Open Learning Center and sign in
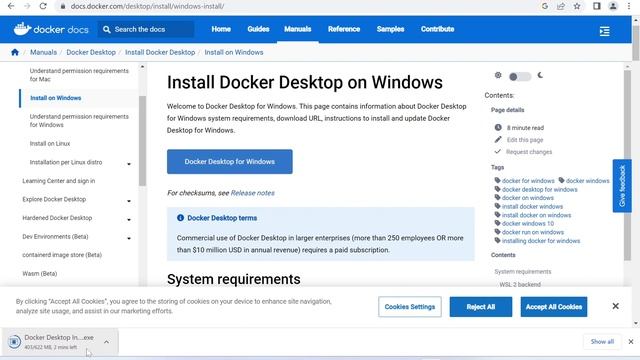This screenshot has width=640, height=360. tap(59, 180)
